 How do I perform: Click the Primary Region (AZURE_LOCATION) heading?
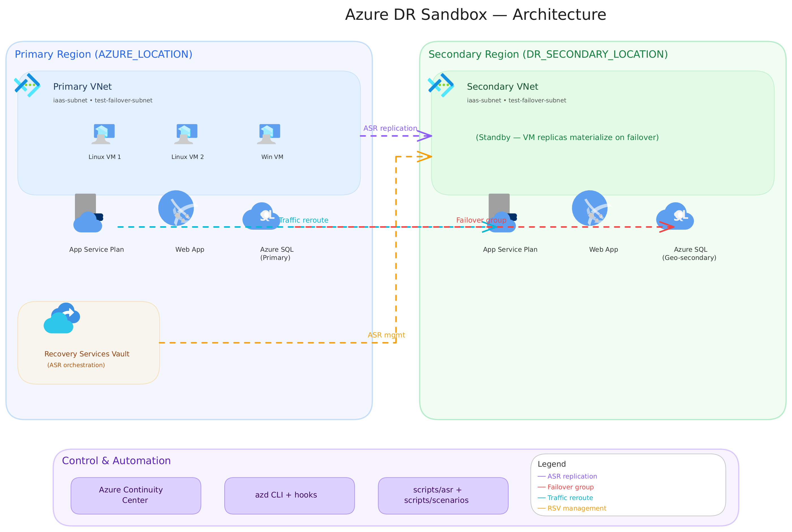point(104,54)
